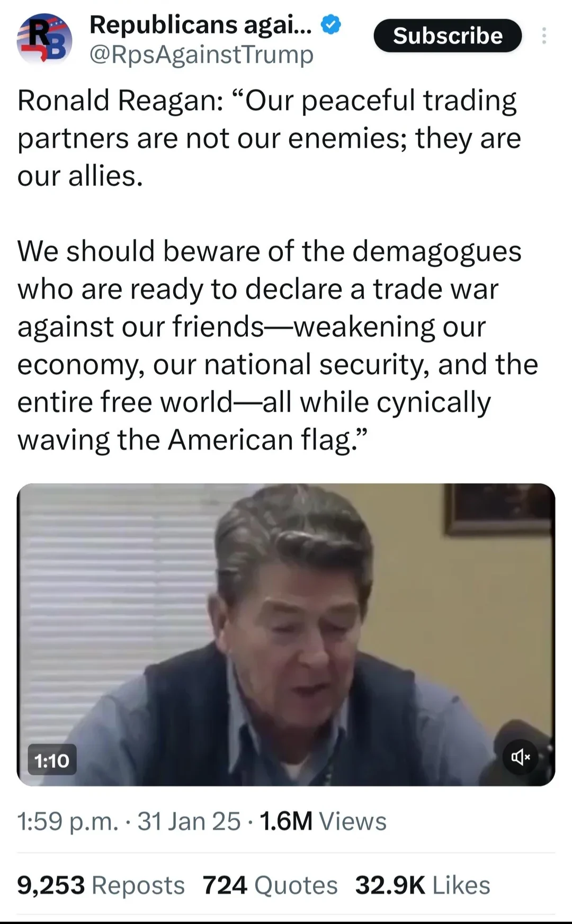Click the blue verified badge icon

(332, 25)
